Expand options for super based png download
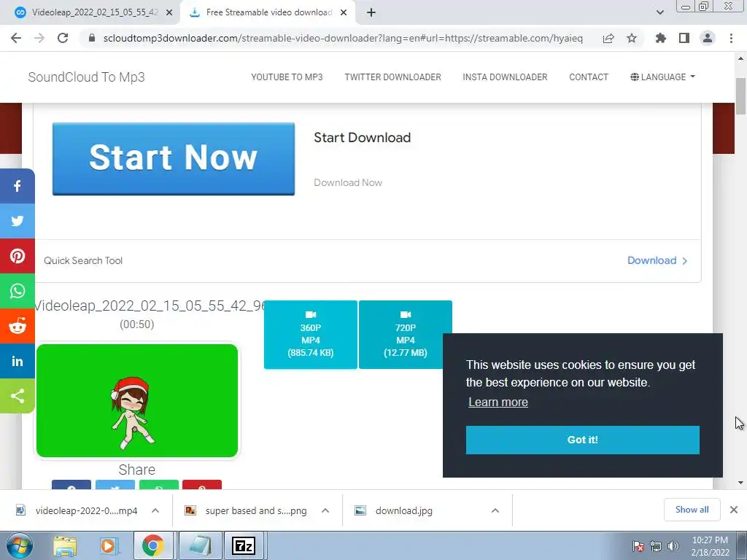 pyautogui.click(x=325, y=510)
